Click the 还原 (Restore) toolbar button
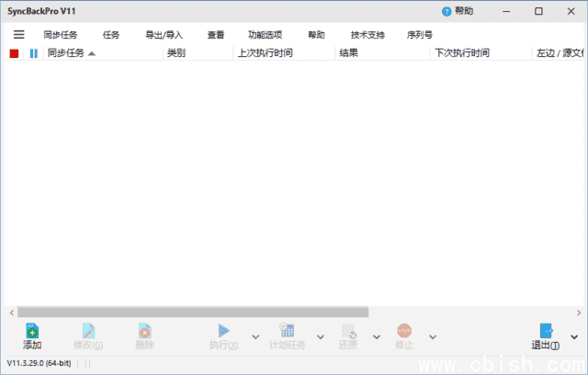Screen dimensions: 588x375 (348, 336)
